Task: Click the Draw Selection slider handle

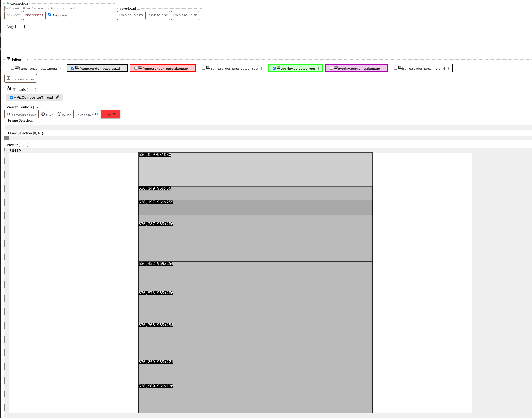Action: (x=7, y=138)
